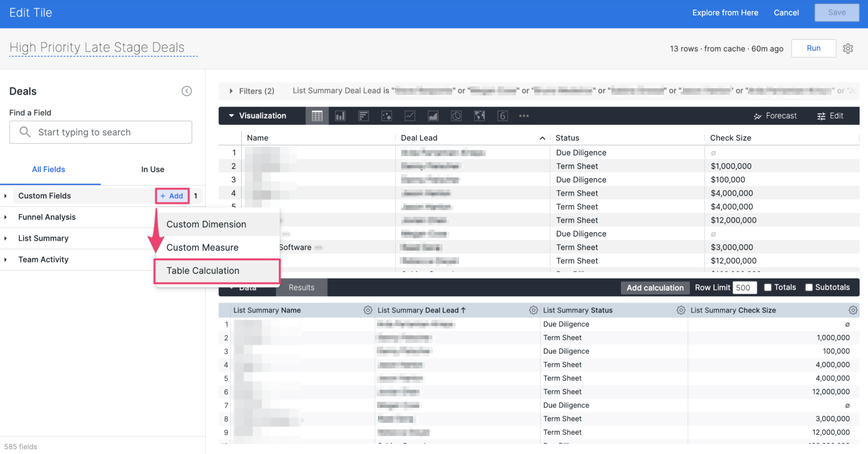Select the column chart visualization icon
868x454 pixels.
340,115
